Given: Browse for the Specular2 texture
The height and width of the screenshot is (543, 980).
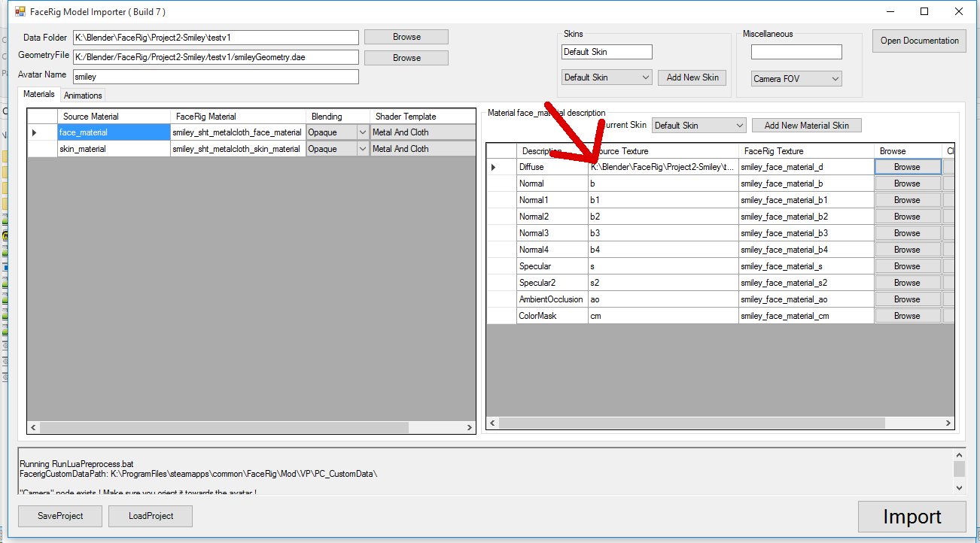Looking at the screenshot, I should click(908, 283).
